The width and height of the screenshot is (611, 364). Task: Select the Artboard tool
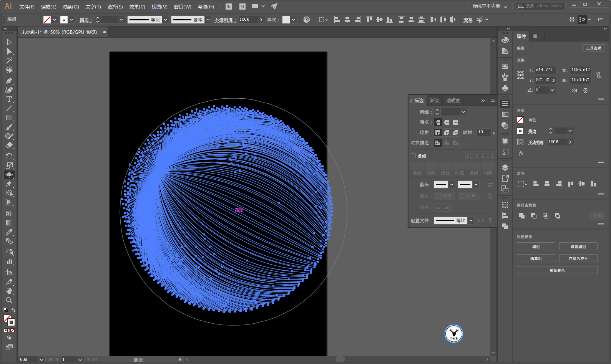pos(9,273)
